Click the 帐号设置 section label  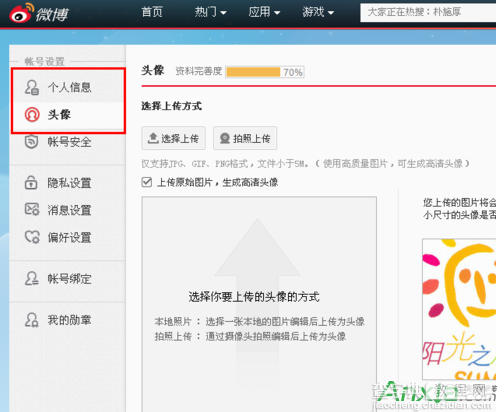pyautogui.click(x=45, y=61)
